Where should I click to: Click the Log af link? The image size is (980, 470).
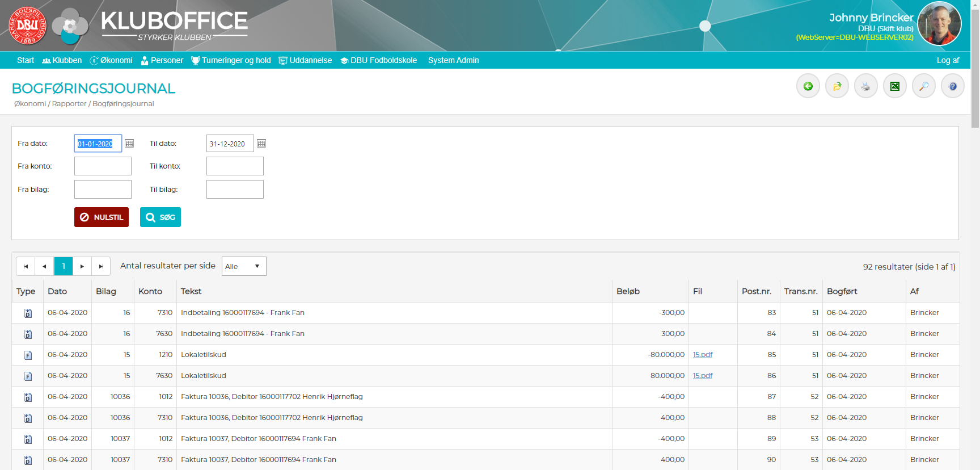tap(948, 60)
